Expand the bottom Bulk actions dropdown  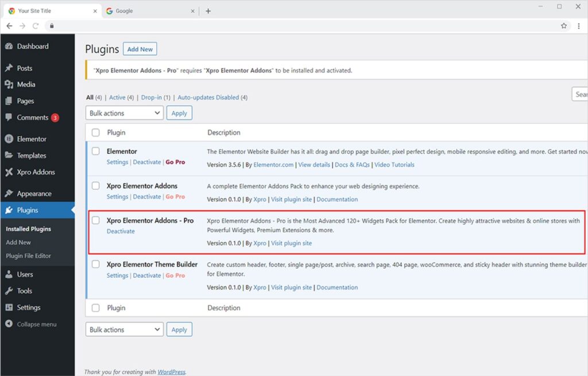pos(125,330)
